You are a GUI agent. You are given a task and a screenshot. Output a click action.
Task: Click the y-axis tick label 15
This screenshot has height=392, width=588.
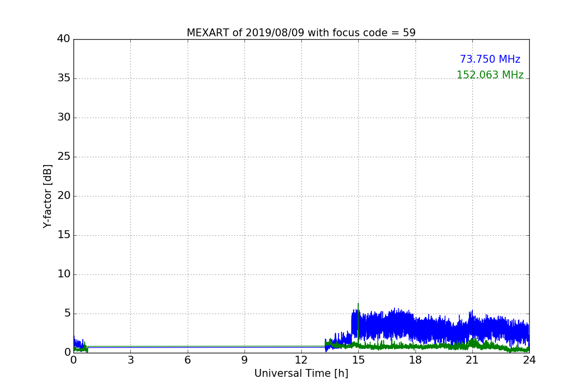[x=64, y=235]
